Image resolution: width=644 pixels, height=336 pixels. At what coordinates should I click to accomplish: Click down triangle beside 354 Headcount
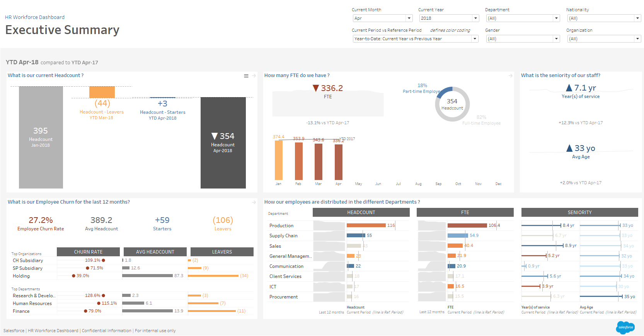215,136
